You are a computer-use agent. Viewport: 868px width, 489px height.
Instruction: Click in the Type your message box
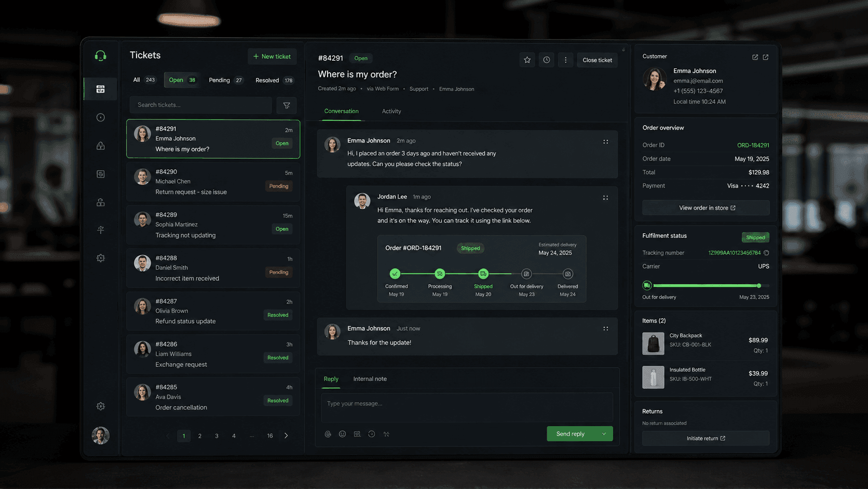coord(467,407)
